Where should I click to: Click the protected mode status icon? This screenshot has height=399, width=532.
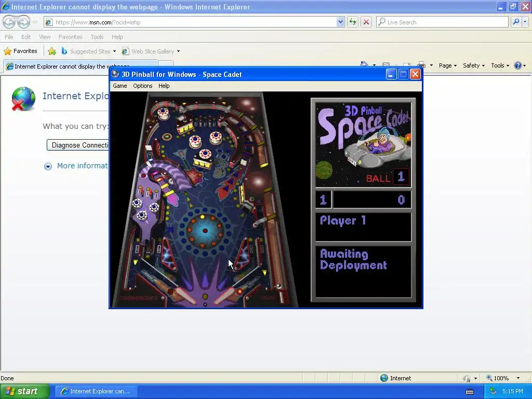coord(467,378)
